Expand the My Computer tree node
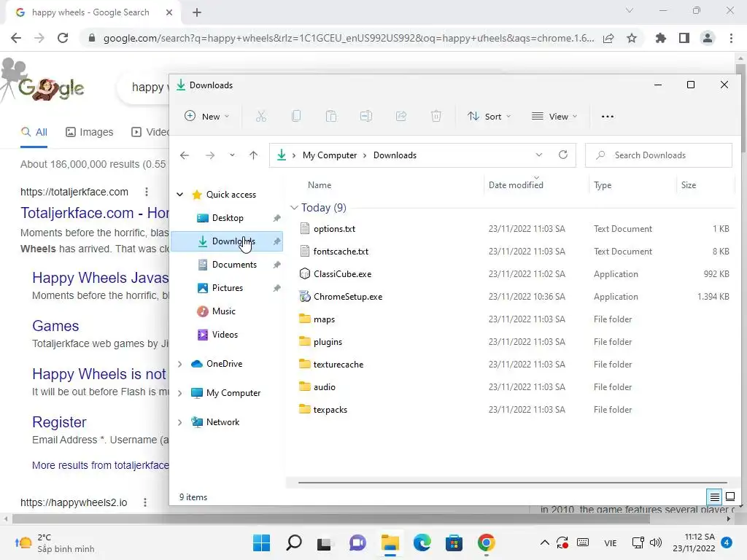 coord(179,393)
